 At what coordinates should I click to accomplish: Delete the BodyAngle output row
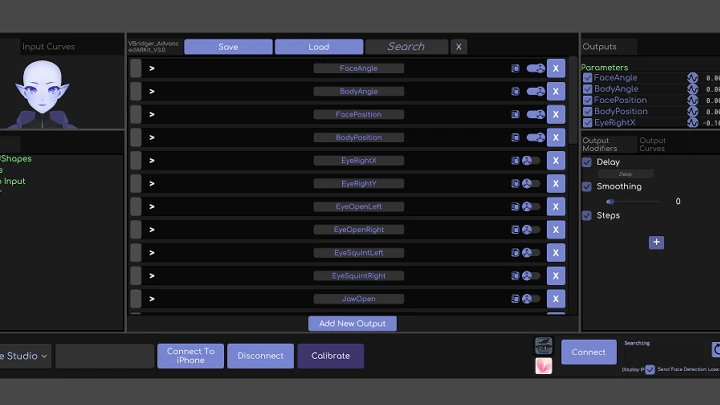pyautogui.click(x=556, y=91)
